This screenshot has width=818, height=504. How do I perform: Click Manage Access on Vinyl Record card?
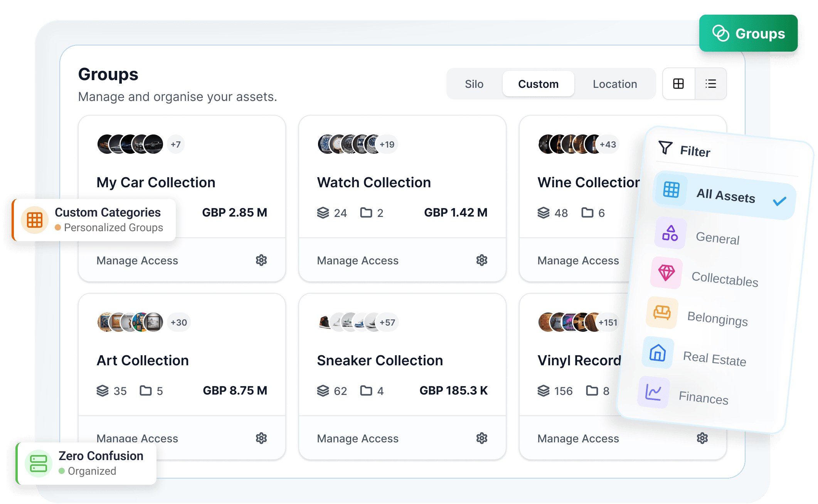pyautogui.click(x=578, y=438)
